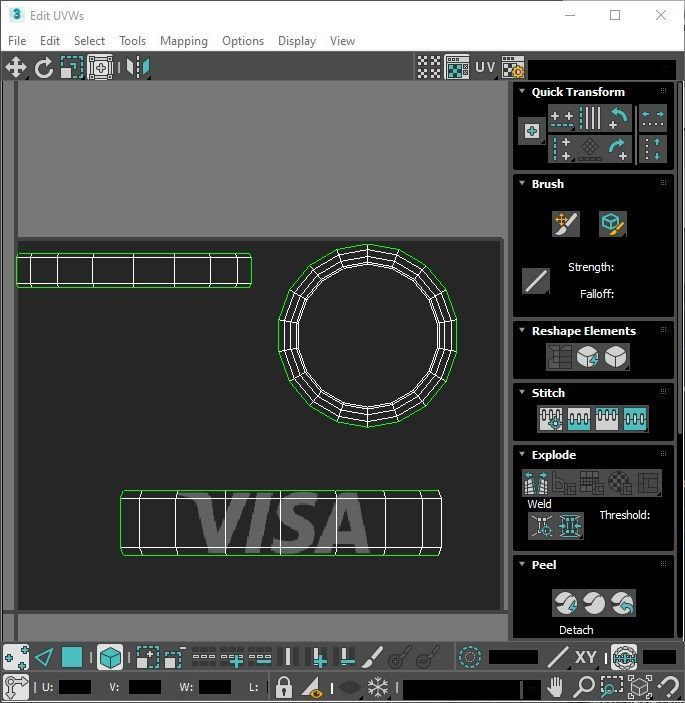The width and height of the screenshot is (685, 703).
Task: Open the Select menu
Action: [89, 41]
